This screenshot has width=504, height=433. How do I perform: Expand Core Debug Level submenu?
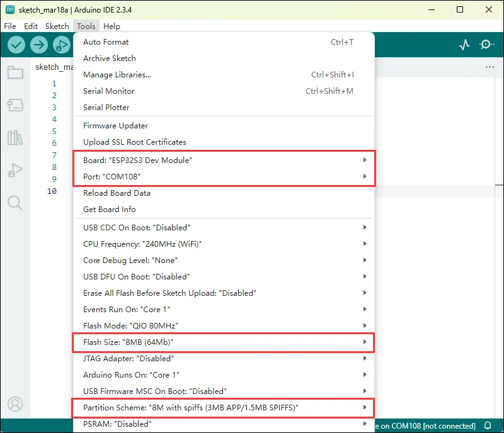pos(224,261)
